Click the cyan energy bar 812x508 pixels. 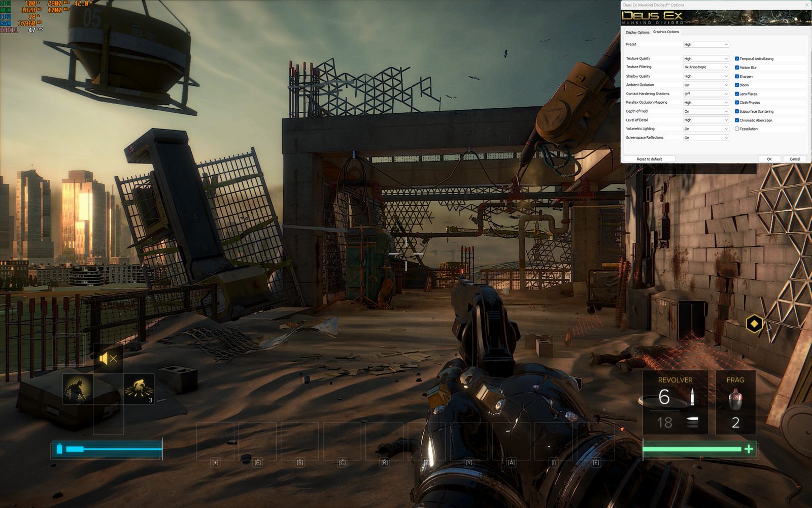pos(107,449)
